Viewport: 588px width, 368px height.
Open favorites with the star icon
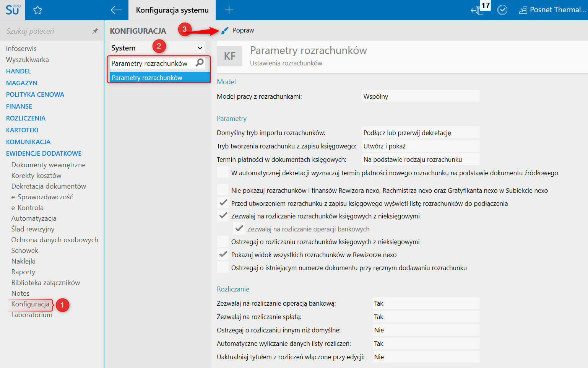point(37,10)
